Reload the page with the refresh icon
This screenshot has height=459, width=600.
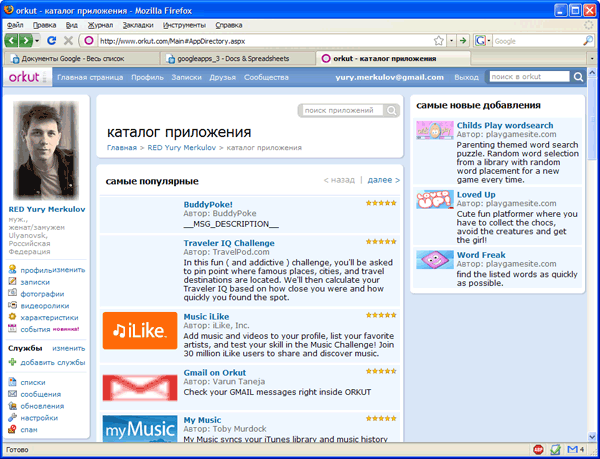(x=51, y=41)
